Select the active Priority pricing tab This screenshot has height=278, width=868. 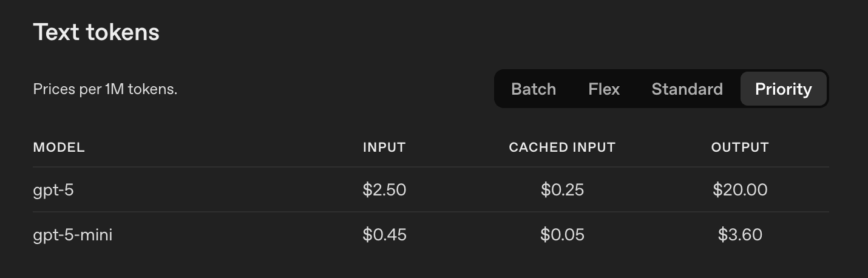[783, 89]
